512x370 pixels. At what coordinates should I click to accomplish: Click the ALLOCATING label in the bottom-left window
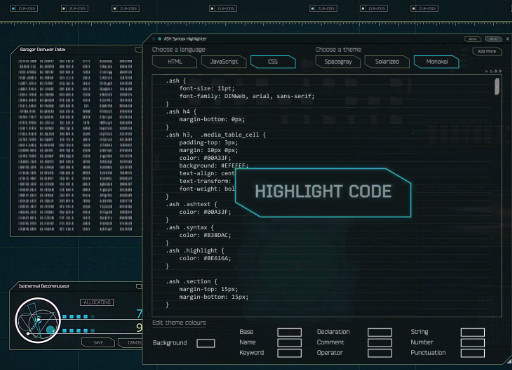pyautogui.click(x=97, y=302)
